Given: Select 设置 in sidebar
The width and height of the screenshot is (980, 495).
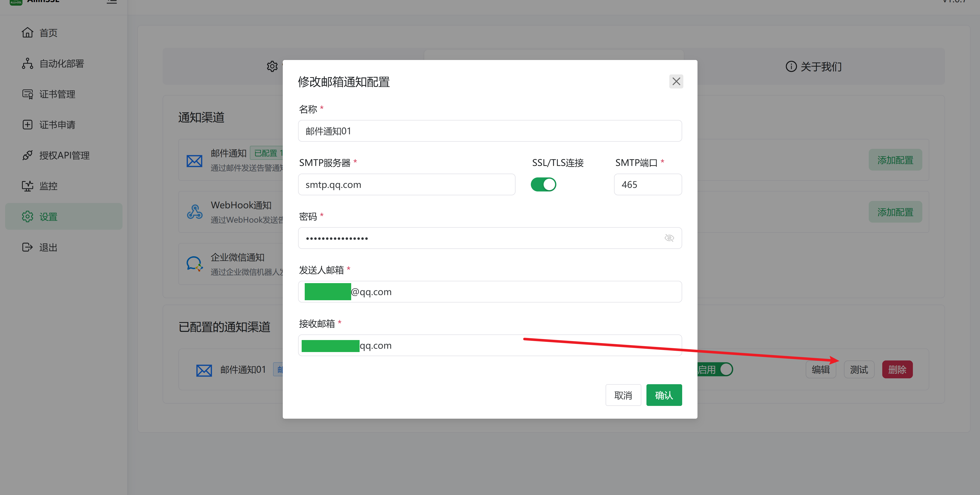Looking at the screenshot, I should 64,216.
